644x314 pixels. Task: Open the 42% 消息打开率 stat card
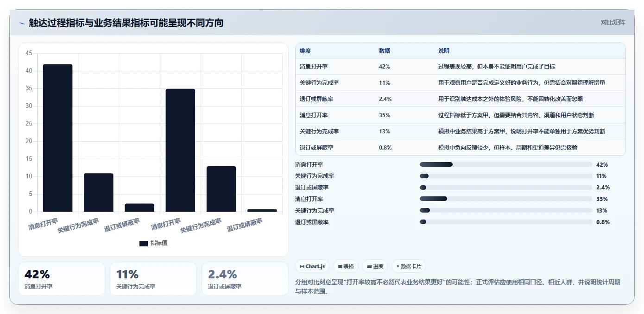62,279
